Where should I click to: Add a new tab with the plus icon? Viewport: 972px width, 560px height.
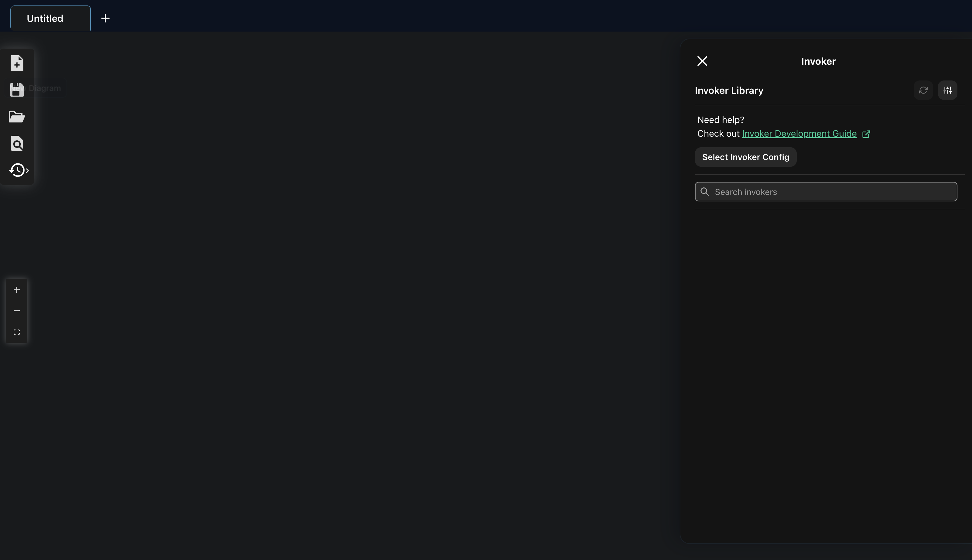[x=105, y=19]
